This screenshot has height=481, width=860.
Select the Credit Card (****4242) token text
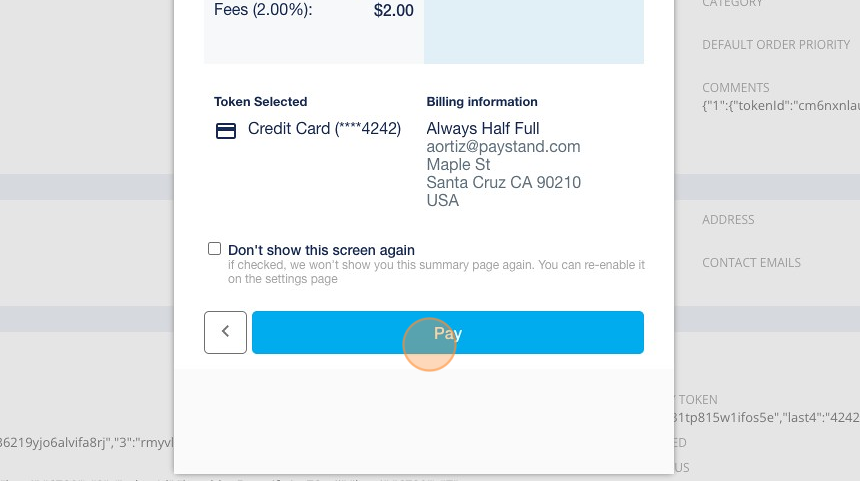click(324, 128)
